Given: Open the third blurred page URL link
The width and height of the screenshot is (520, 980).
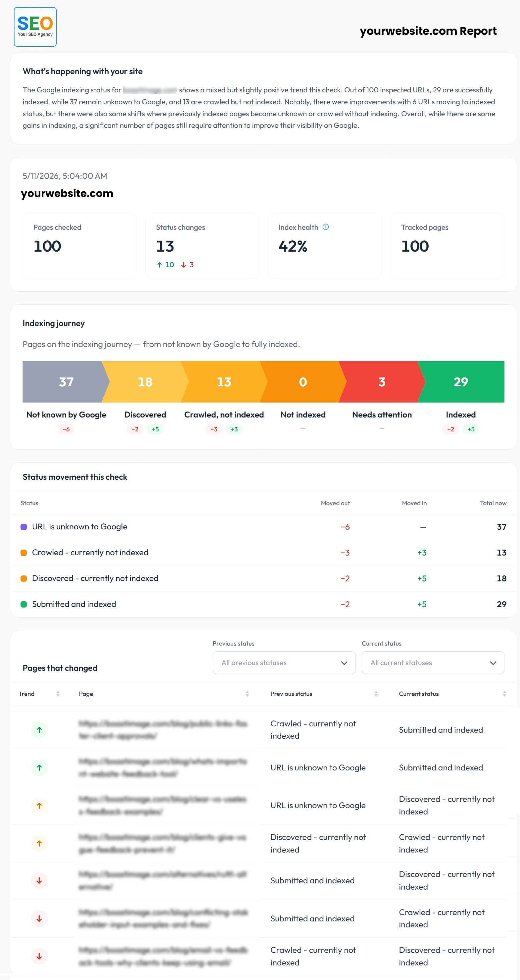Looking at the screenshot, I should point(163,806).
